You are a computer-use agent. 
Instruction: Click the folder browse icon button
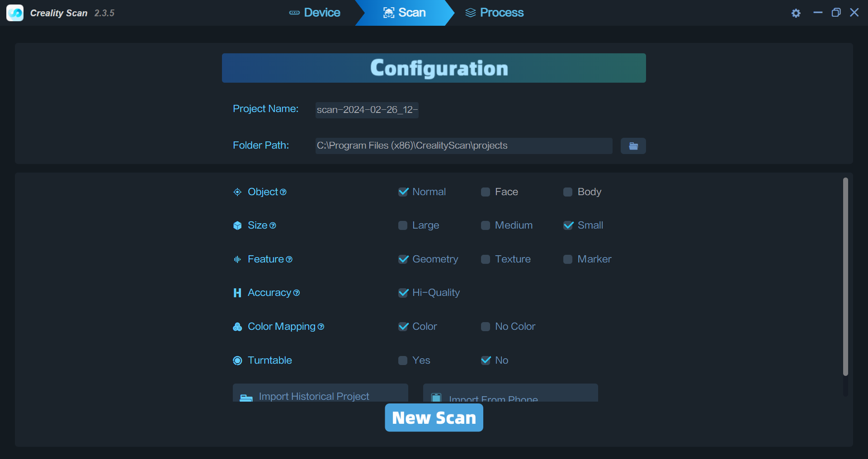(x=633, y=146)
